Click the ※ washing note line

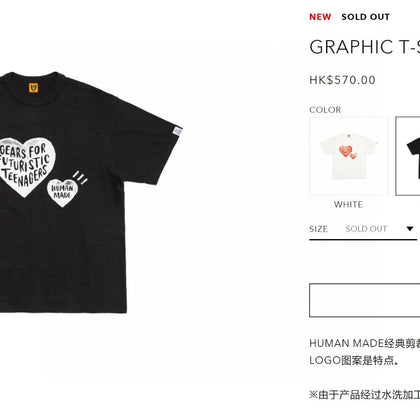pos(365,395)
